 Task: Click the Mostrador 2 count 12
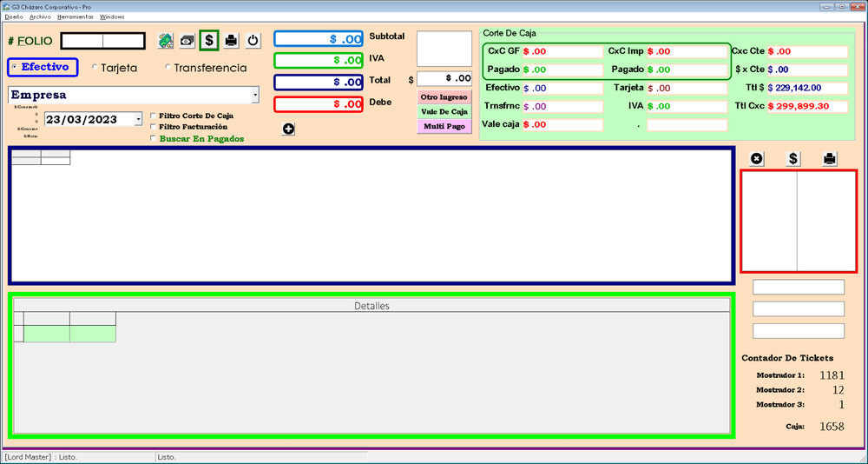(x=838, y=390)
